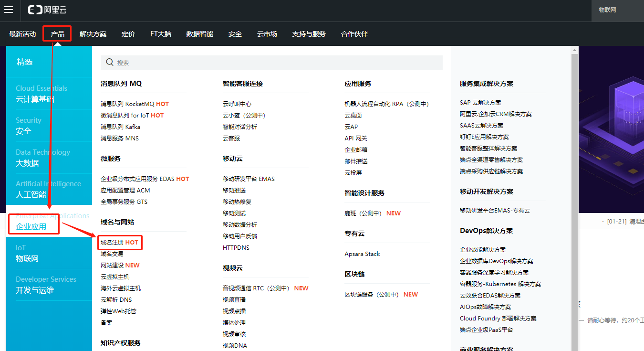Open the 解决方案 nav menu

tap(93, 34)
